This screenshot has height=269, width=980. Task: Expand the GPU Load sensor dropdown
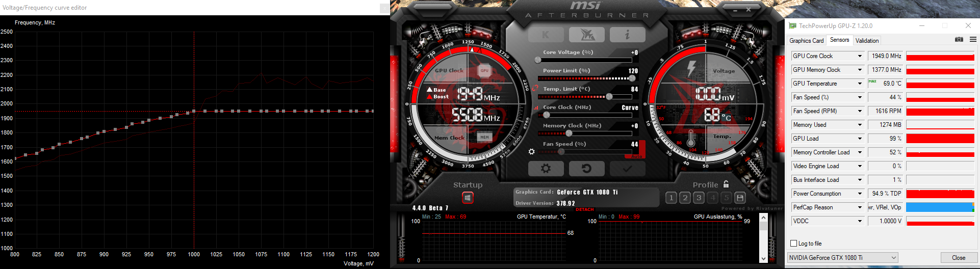[860, 139]
